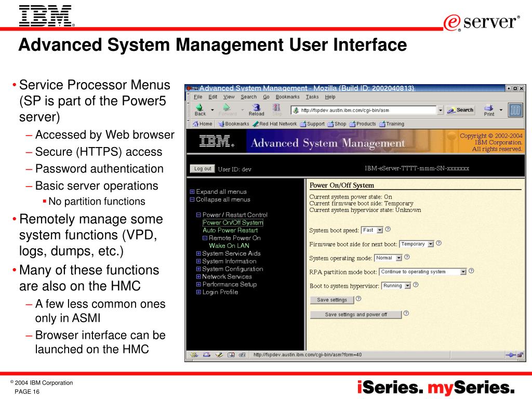The width and height of the screenshot is (532, 399).
Task: Click the site icon in the URL bar
Action: tap(296, 110)
